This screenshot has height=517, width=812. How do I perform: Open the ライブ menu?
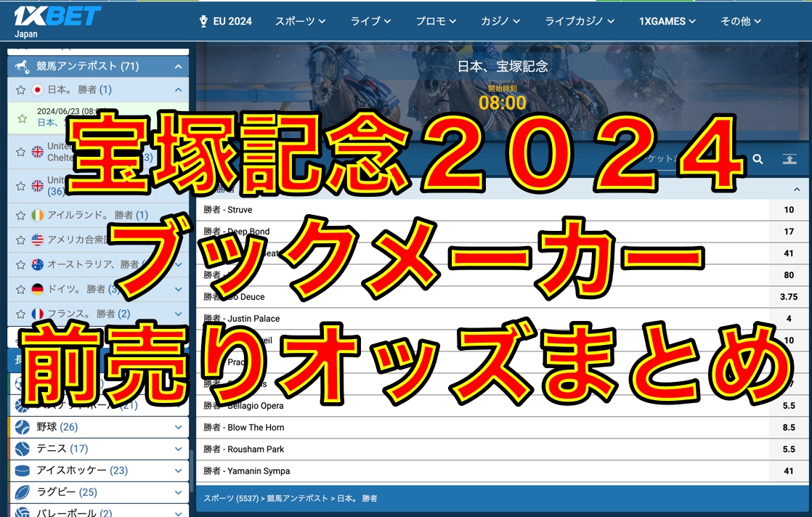371,21
